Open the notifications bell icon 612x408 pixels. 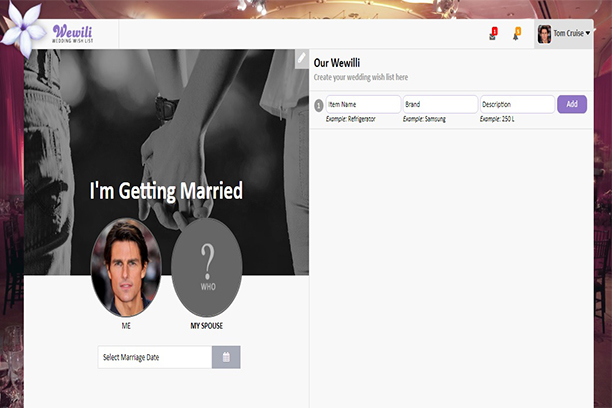(516, 34)
